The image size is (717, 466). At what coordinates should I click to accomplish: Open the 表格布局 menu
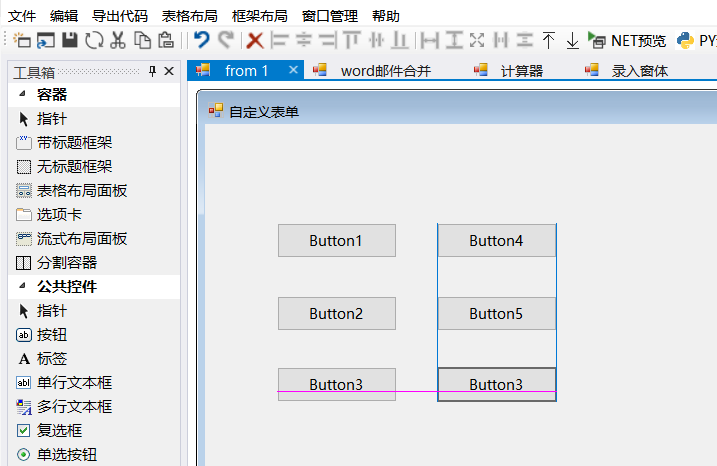[189, 16]
